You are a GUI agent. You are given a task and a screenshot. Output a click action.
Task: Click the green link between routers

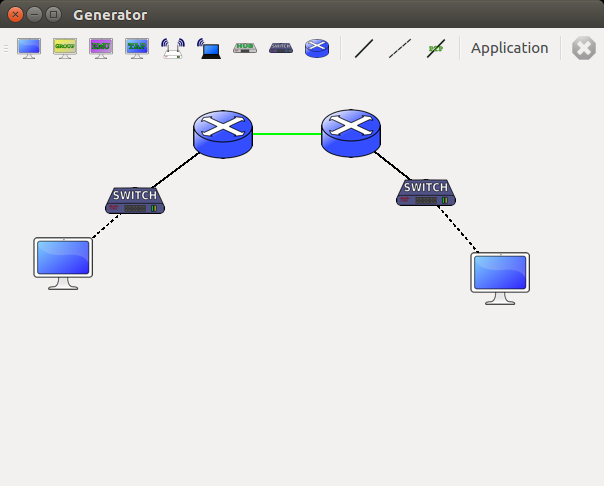point(287,134)
